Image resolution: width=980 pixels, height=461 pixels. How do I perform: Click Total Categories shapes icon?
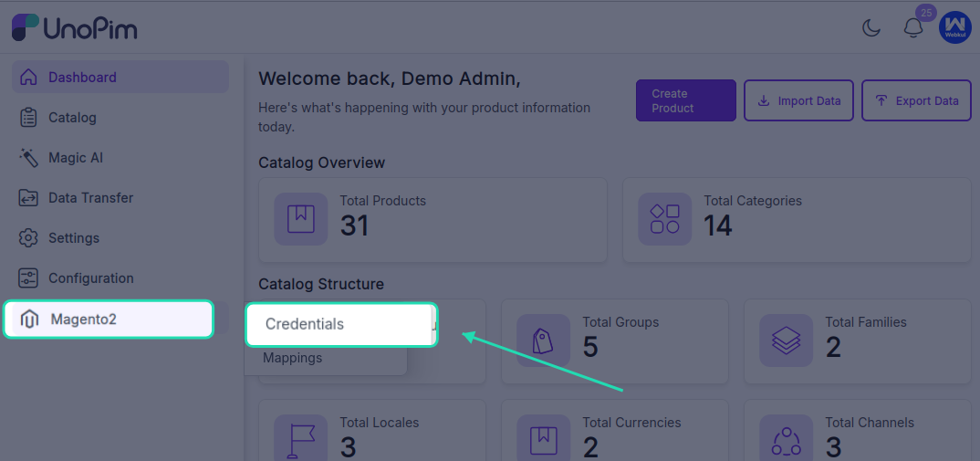tap(665, 219)
